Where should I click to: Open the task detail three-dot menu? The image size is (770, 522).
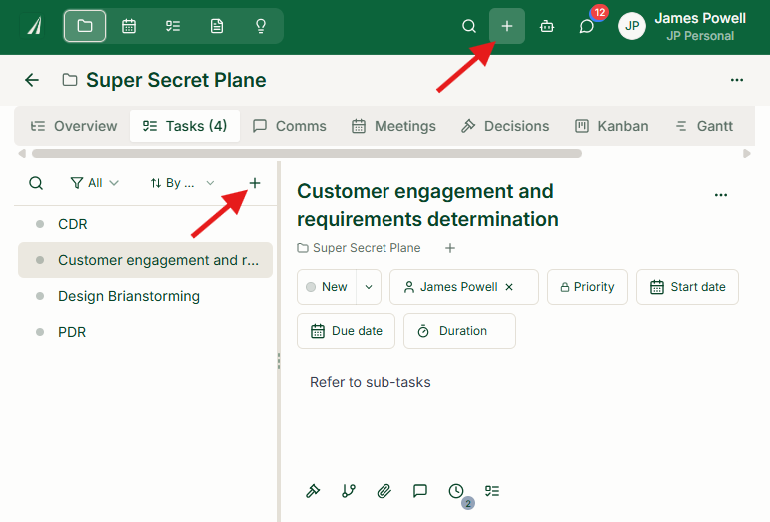tap(720, 195)
